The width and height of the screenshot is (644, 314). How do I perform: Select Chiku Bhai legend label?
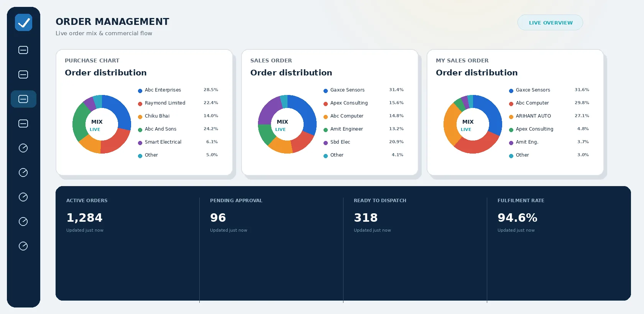tap(157, 116)
